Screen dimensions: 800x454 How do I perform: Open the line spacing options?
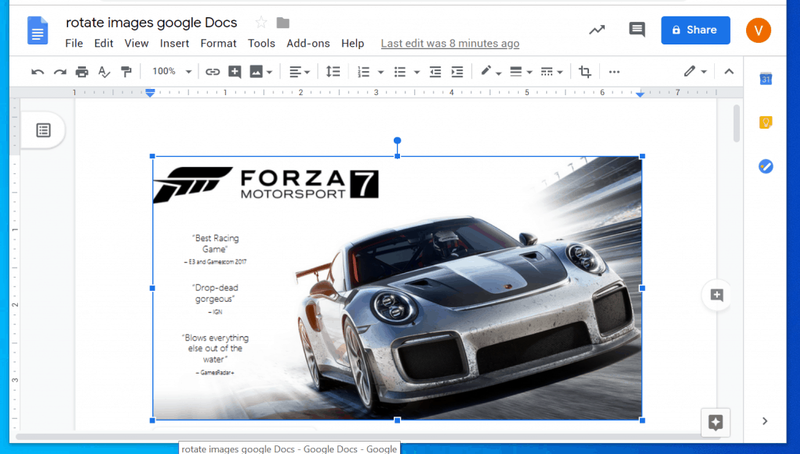(x=333, y=71)
